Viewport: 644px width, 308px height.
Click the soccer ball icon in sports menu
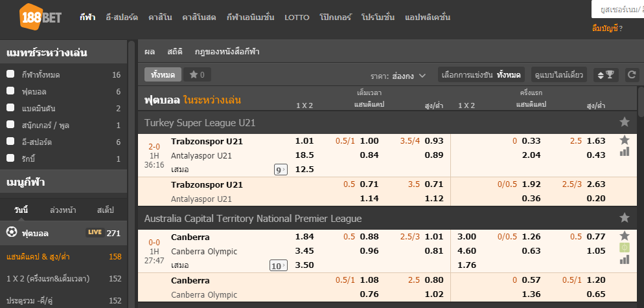click(x=12, y=232)
